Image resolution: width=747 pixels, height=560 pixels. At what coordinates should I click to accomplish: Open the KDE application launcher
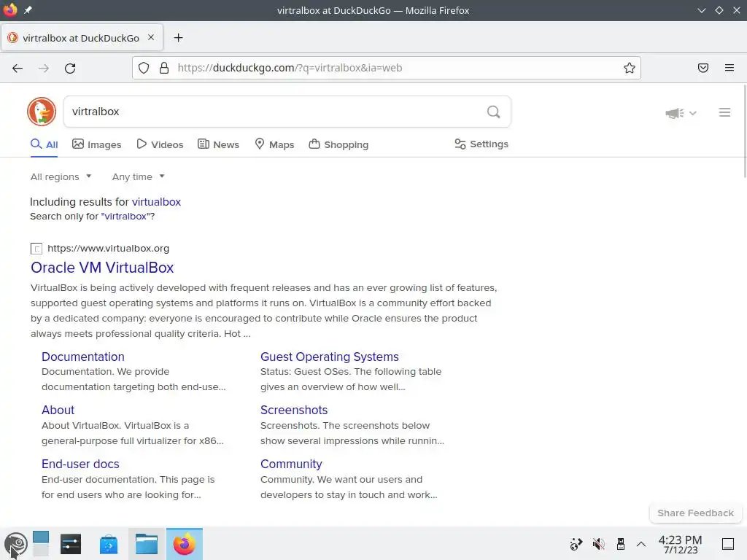click(15, 544)
